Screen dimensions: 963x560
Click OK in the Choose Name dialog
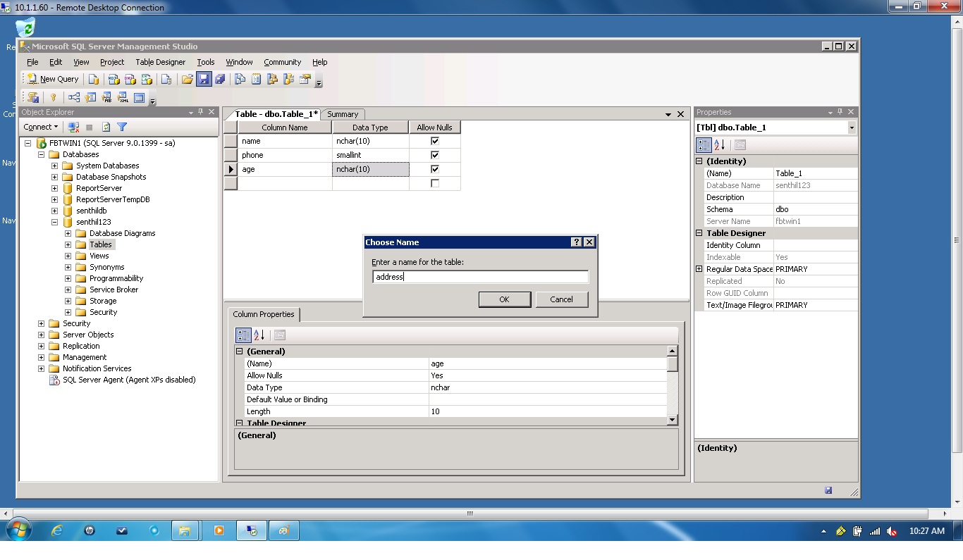504,299
